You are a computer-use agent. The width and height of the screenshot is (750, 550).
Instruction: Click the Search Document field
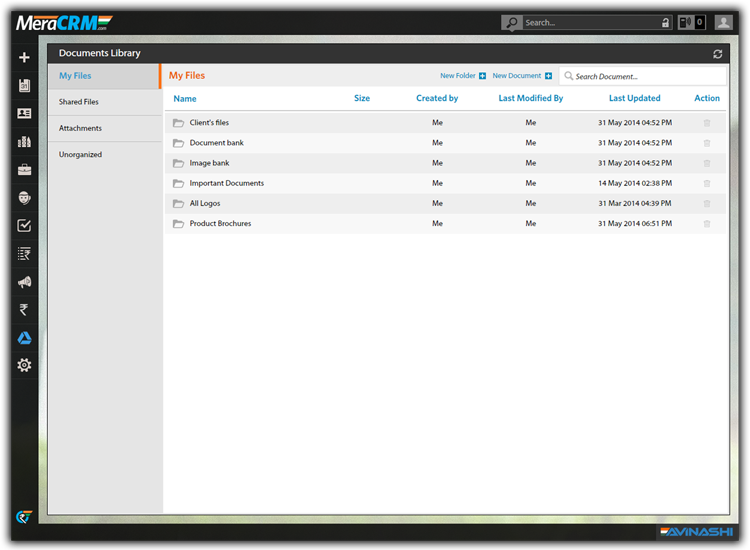(643, 76)
